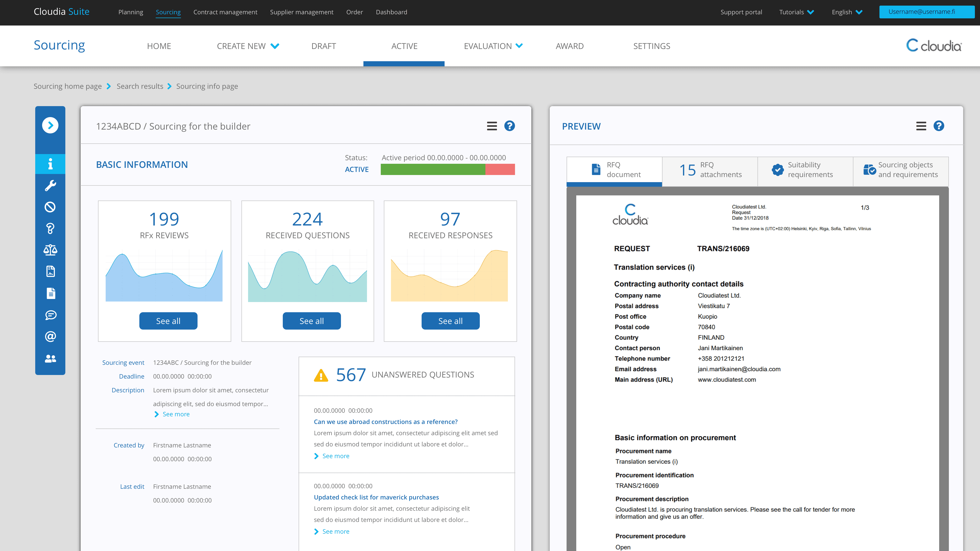Open Contract management in top menu
This screenshot has width=980, height=551.
(225, 12)
